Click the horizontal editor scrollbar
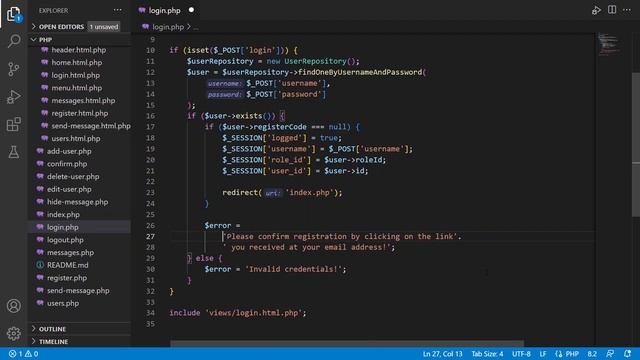The height and width of the screenshot is (360, 640). pyautogui.click(x=347, y=344)
